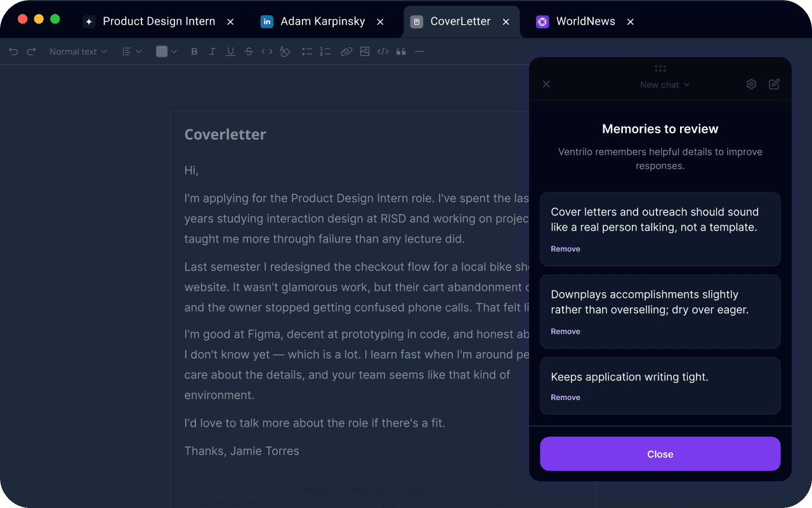Screen dimensions: 812x508
Task: Toggle bold formatting
Action: click(x=194, y=51)
